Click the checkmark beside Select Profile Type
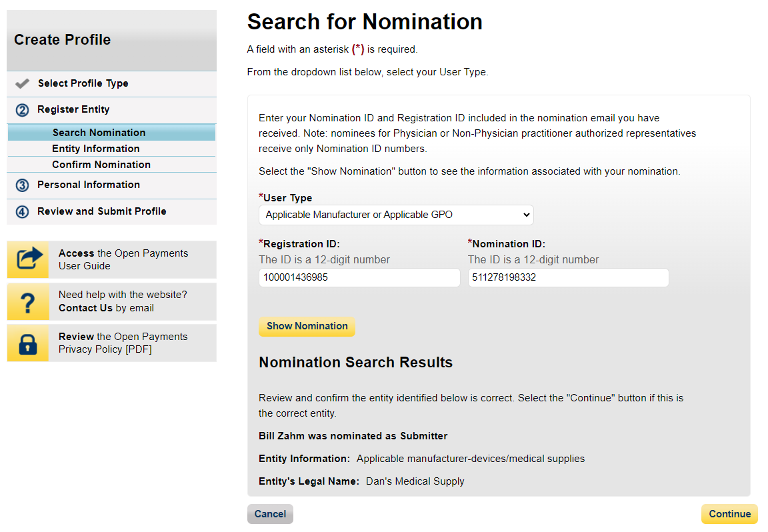The height and width of the screenshot is (532, 768). [x=22, y=84]
